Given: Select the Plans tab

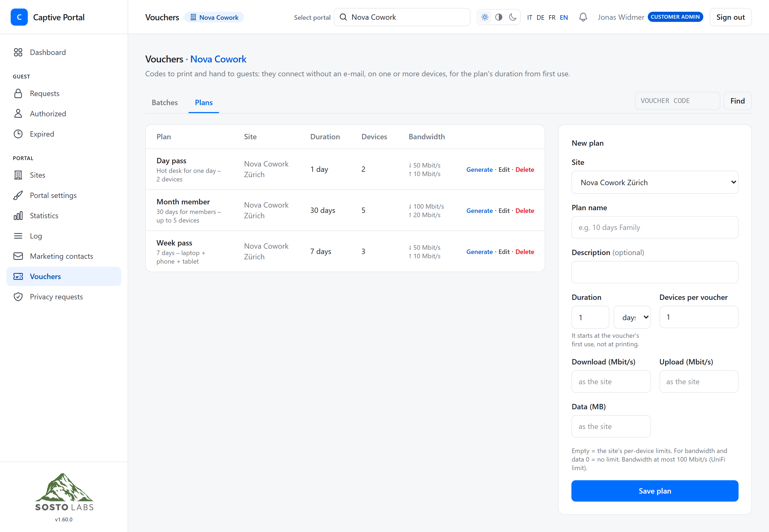Looking at the screenshot, I should 204,102.
